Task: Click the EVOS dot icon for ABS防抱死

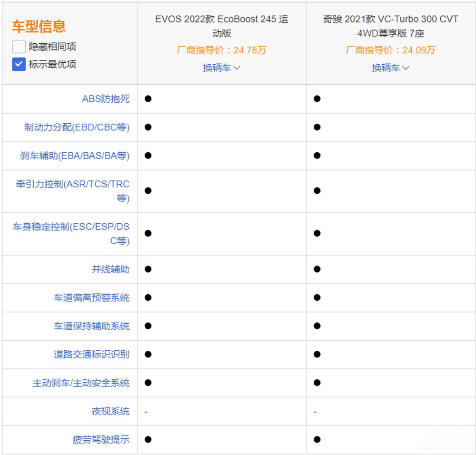Action: (x=148, y=99)
